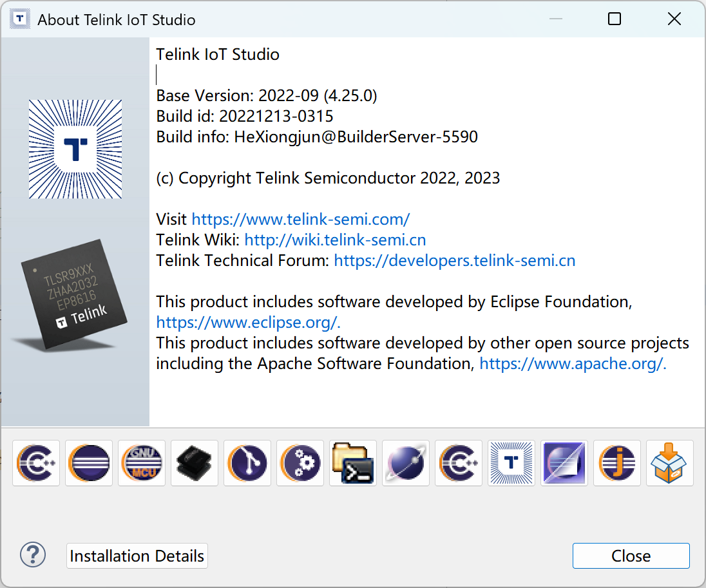The height and width of the screenshot is (588, 706).
Task: Open the Telink Wiki link
Action: tap(335, 240)
